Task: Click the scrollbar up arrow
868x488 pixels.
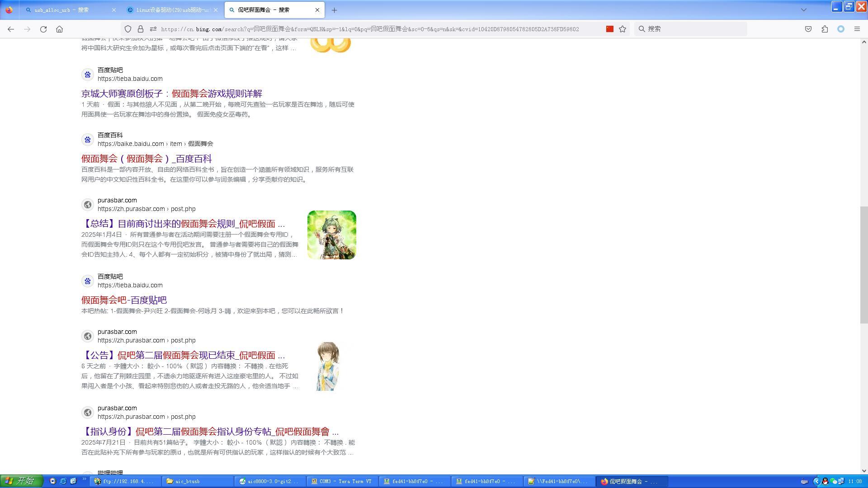Action: point(864,42)
